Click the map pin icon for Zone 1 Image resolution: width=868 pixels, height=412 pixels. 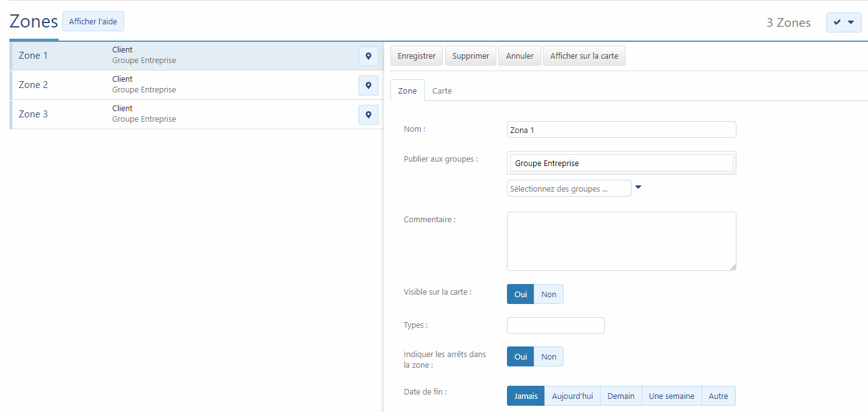point(368,56)
